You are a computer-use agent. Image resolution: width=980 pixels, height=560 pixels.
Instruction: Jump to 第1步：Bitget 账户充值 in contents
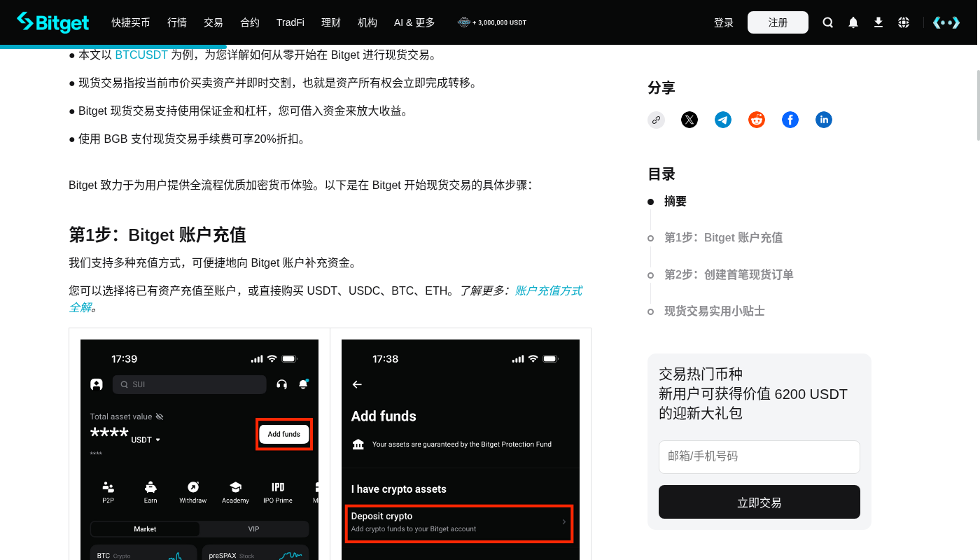tap(723, 237)
